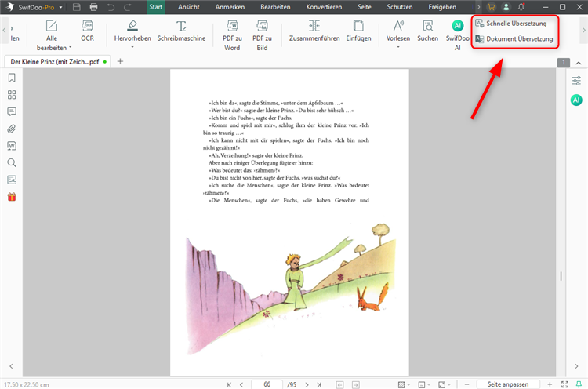Jump to the last page
This screenshot has height=389, width=588.
(319, 384)
